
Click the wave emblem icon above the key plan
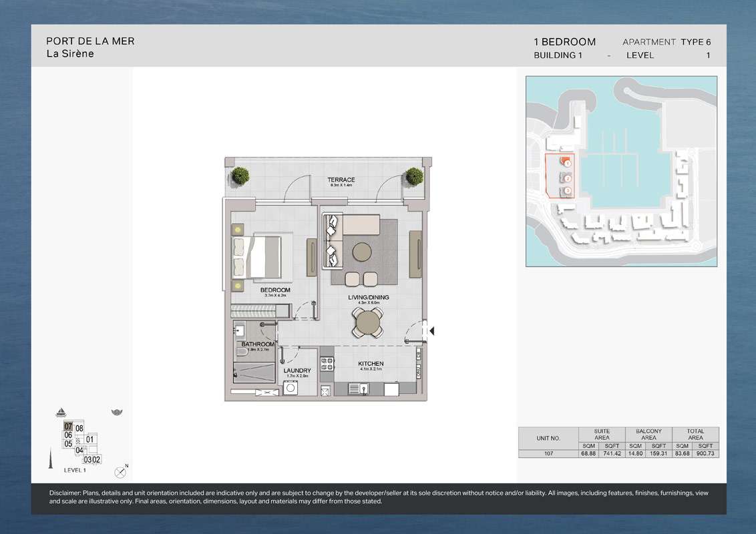tap(117, 413)
